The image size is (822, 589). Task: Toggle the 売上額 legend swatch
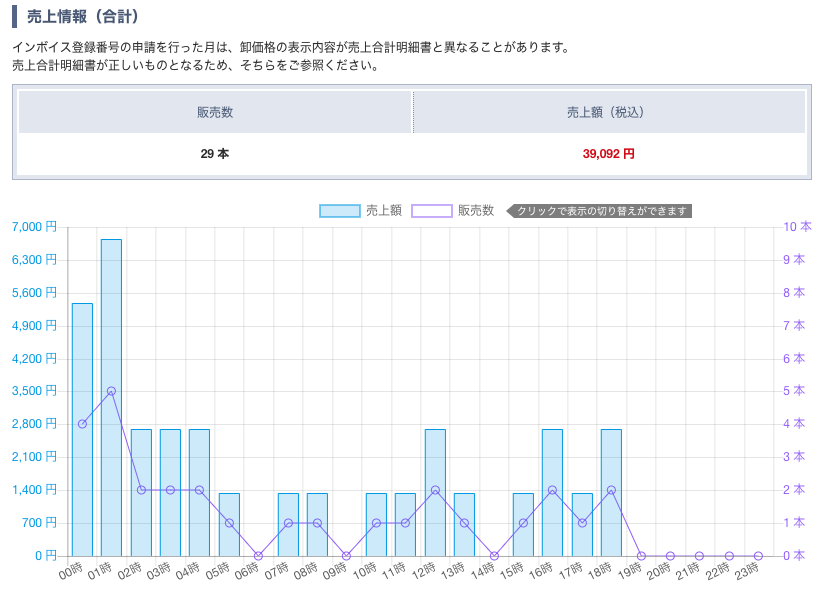(340, 211)
